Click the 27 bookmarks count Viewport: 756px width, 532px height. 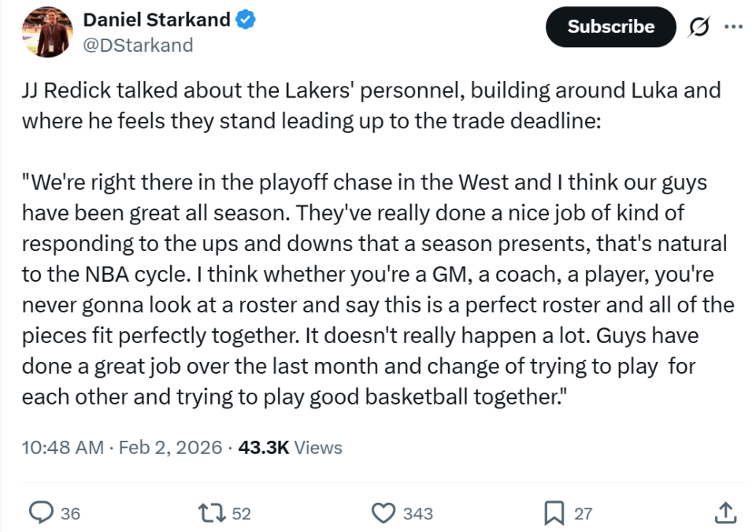pyautogui.click(x=583, y=514)
